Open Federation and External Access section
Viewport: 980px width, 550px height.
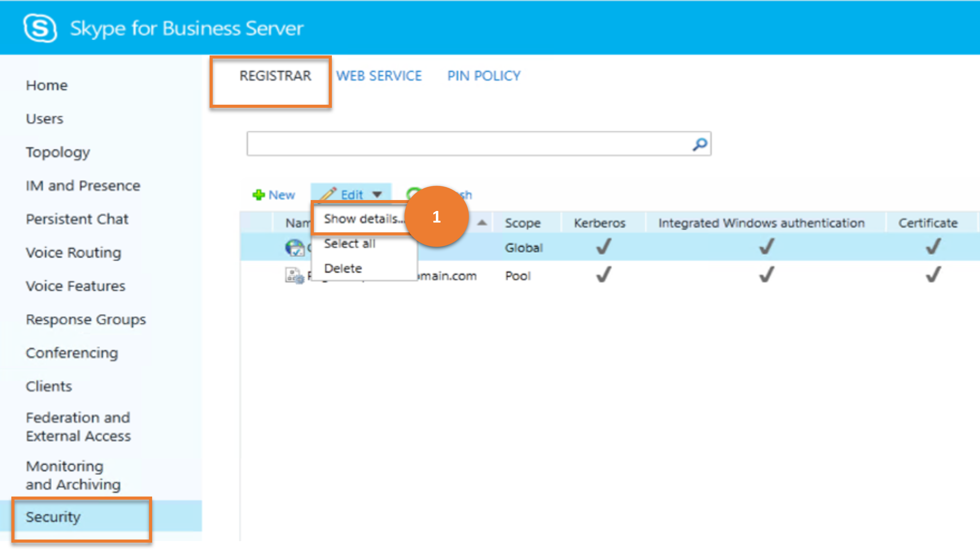click(78, 427)
